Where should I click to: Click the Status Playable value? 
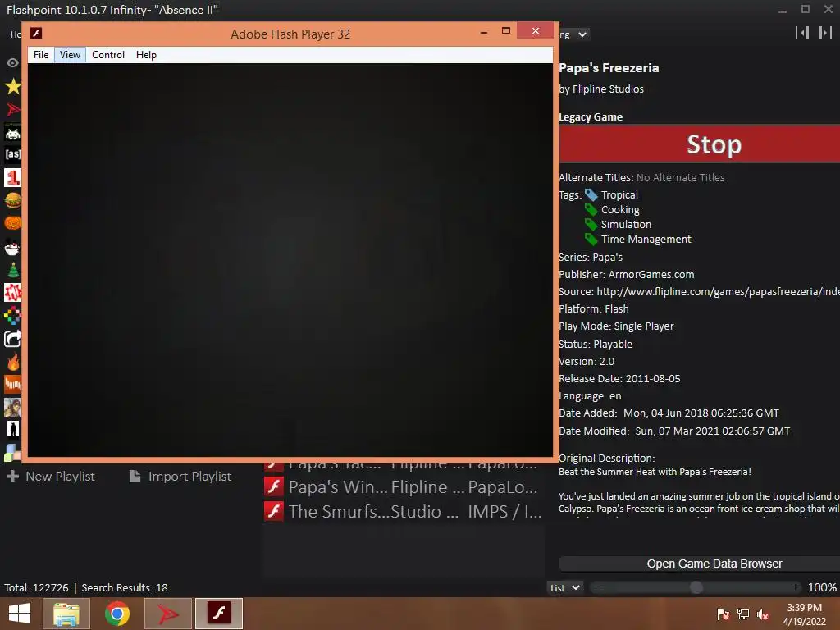612,344
